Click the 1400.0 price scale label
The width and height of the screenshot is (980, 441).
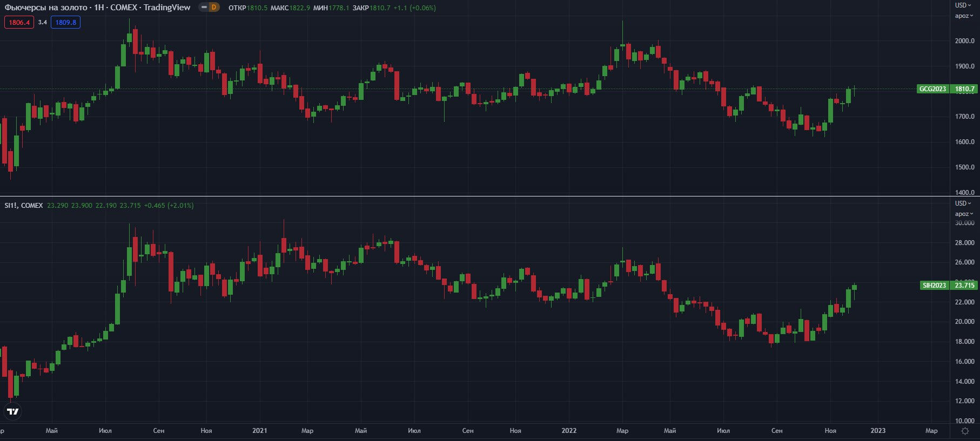click(x=964, y=192)
